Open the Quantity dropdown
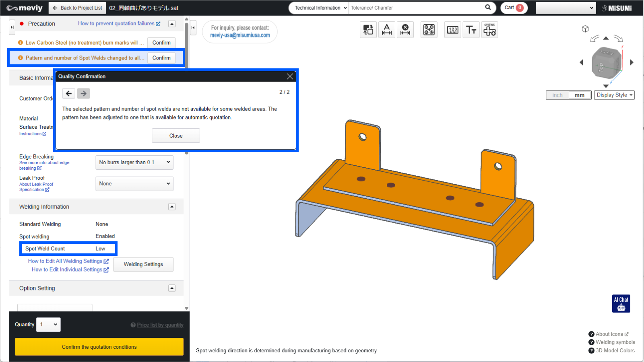This screenshot has height=362, width=644. click(x=48, y=325)
